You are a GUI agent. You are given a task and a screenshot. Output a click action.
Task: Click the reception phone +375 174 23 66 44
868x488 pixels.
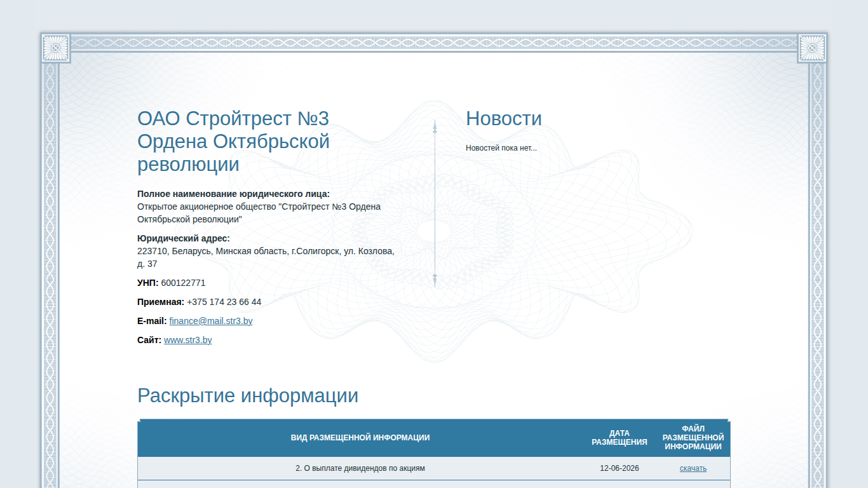224,302
